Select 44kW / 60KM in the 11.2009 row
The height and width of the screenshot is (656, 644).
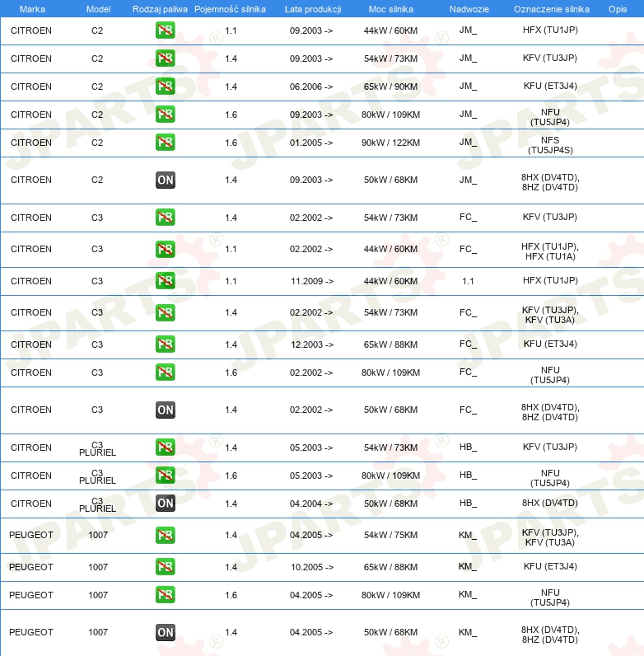click(x=390, y=281)
